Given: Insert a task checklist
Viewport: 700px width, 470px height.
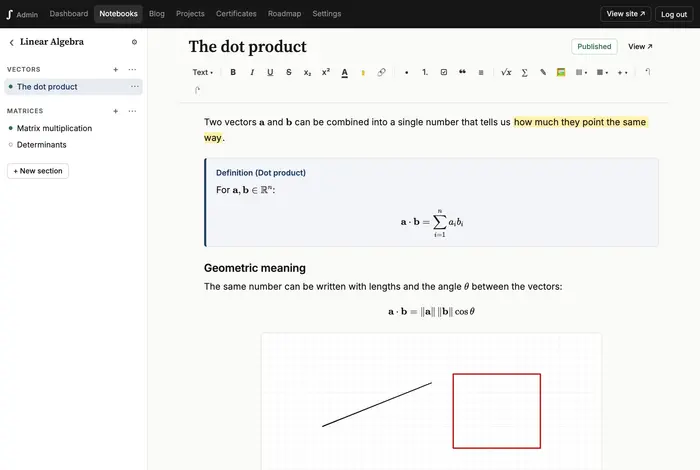Looking at the screenshot, I should coord(444,72).
